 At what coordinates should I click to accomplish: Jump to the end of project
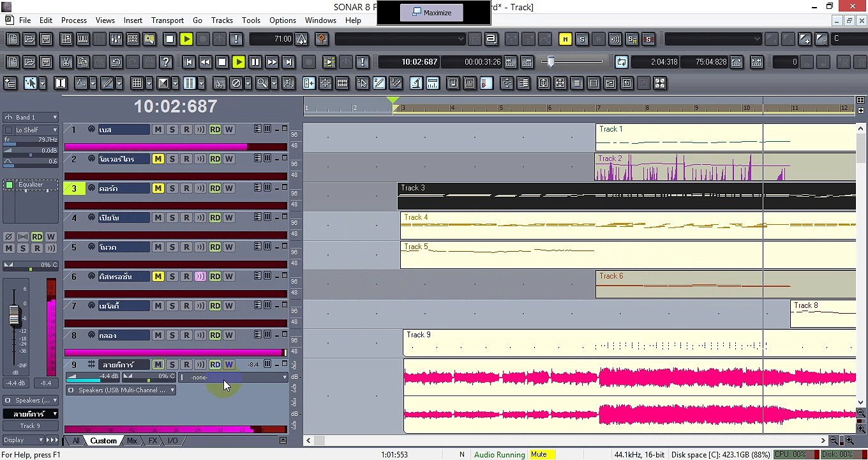coord(288,62)
